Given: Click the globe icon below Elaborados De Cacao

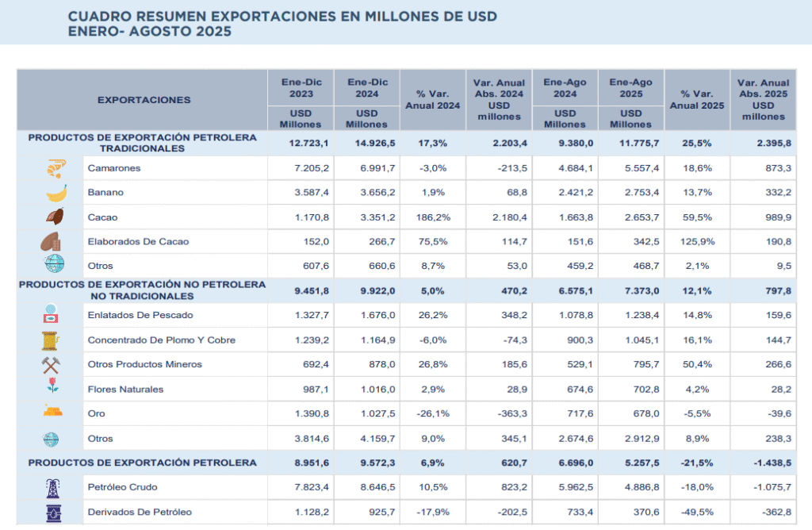Looking at the screenshot, I should click(55, 265).
